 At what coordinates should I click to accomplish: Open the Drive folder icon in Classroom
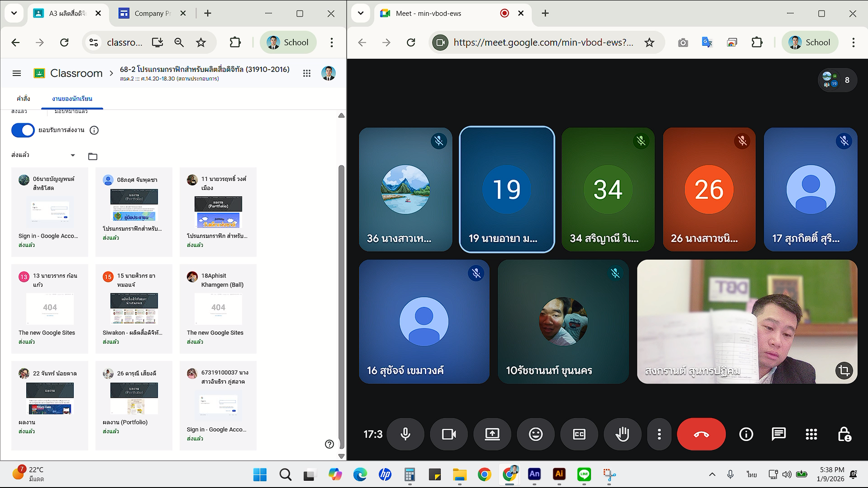pyautogui.click(x=93, y=156)
